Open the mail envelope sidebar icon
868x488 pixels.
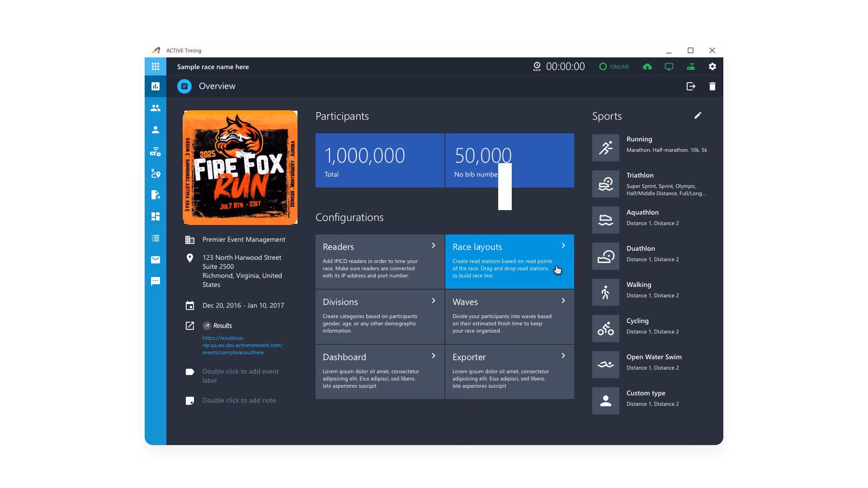click(x=156, y=260)
